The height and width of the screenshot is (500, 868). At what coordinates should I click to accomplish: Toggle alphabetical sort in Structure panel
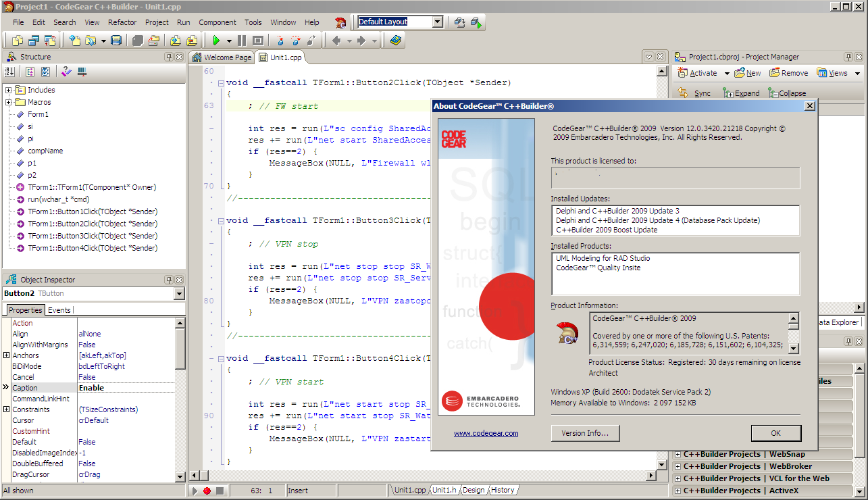pos(10,72)
